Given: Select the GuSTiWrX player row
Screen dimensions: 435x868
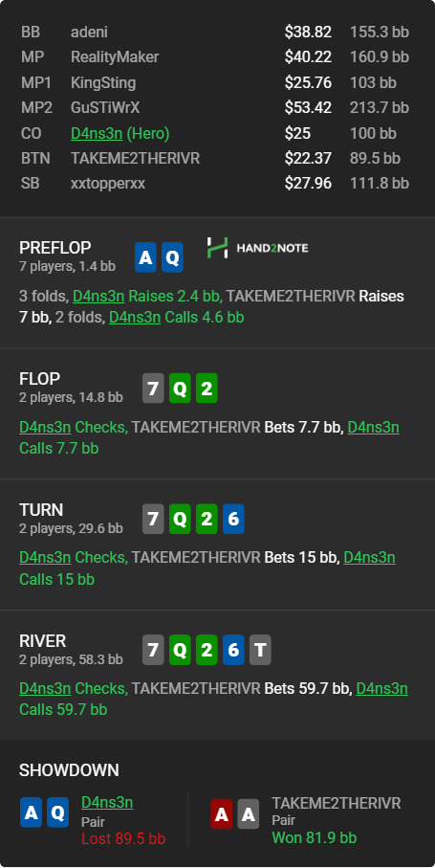Looking at the screenshot, I should (217, 107).
